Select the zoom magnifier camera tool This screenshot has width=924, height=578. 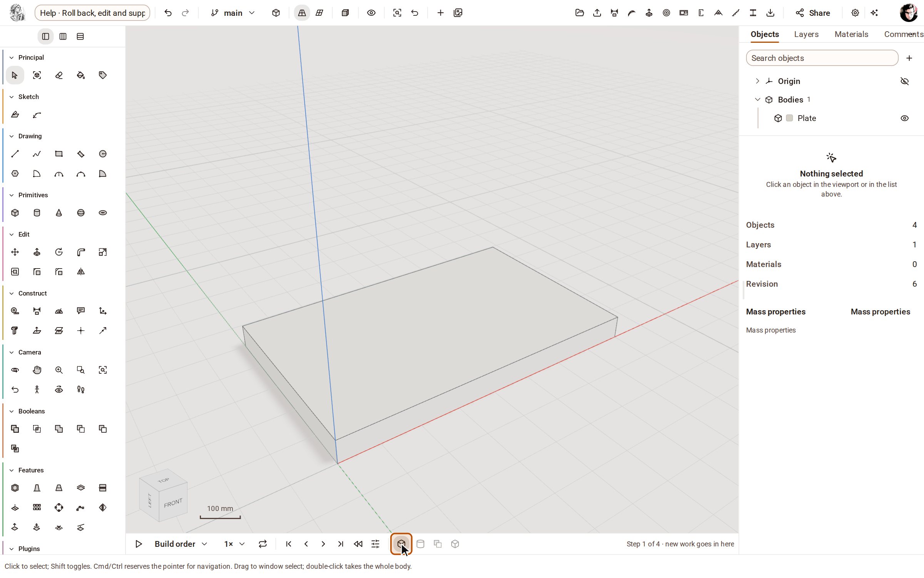tap(59, 370)
